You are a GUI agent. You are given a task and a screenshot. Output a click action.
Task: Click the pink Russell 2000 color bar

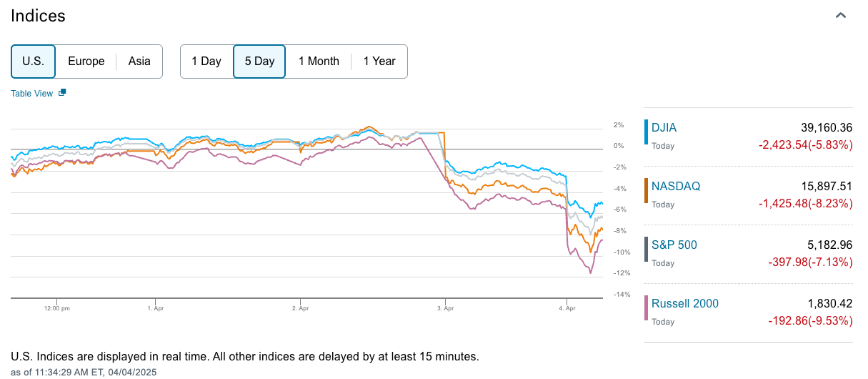647,308
